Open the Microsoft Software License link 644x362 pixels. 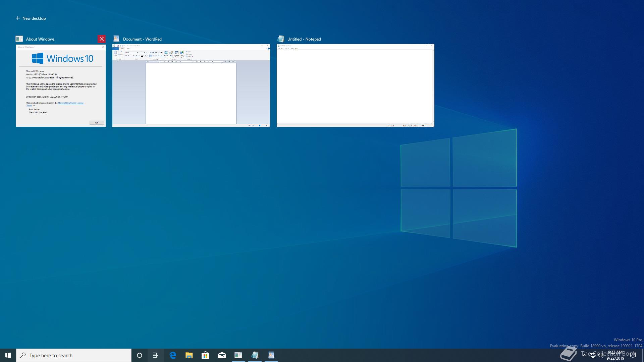(x=71, y=103)
